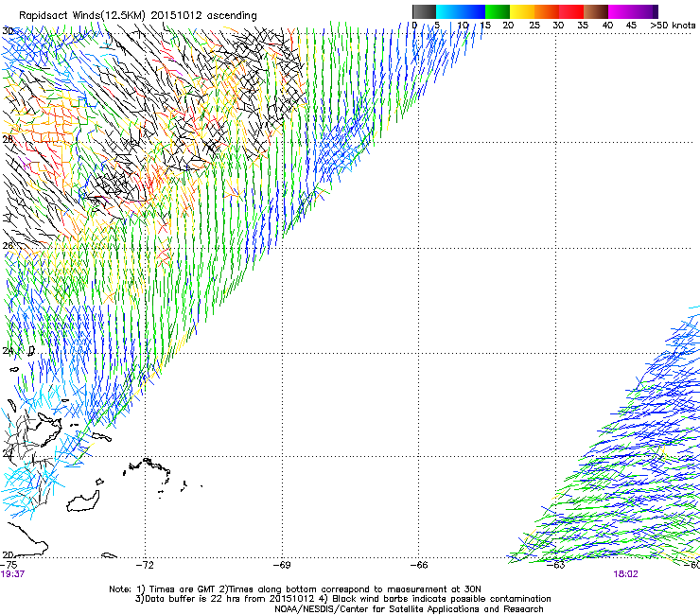Click the gray 0-5 knots color segment
The width and height of the screenshot is (700, 615).
(424, 11)
